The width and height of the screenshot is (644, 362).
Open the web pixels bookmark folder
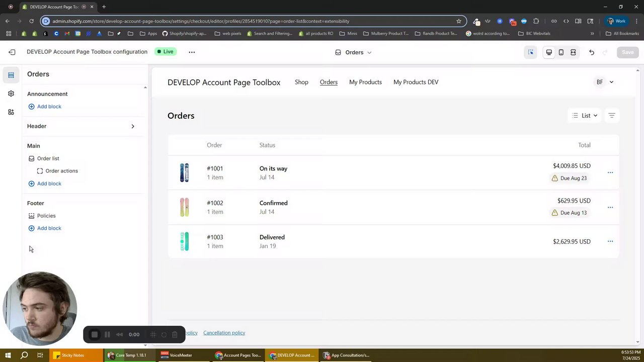pyautogui.click(x=227, y=34)
